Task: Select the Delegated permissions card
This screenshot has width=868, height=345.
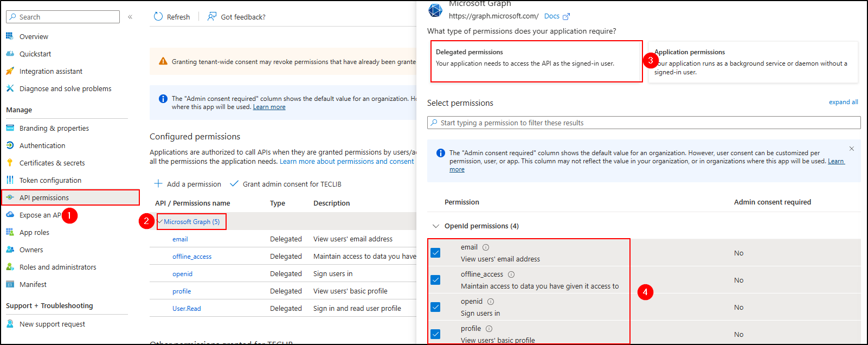Action: click(x=536, y=61)
